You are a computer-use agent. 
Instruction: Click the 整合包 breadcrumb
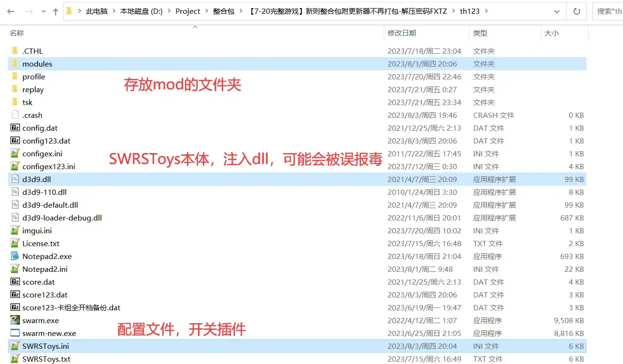224,11
